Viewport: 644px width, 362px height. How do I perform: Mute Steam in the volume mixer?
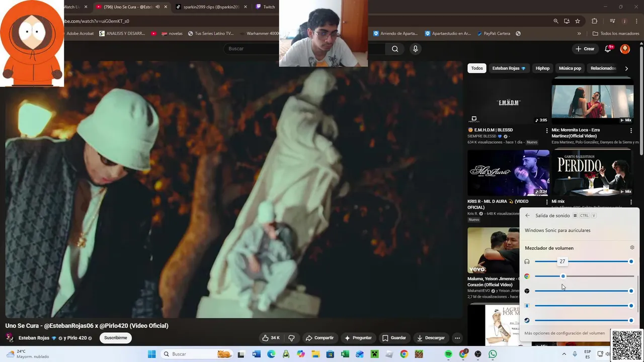(527, 320)
